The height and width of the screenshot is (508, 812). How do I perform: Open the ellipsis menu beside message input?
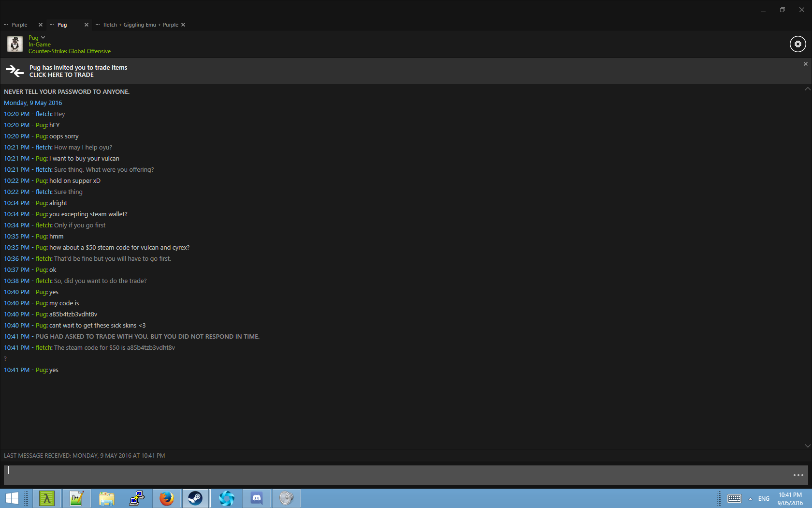point(798,475)
